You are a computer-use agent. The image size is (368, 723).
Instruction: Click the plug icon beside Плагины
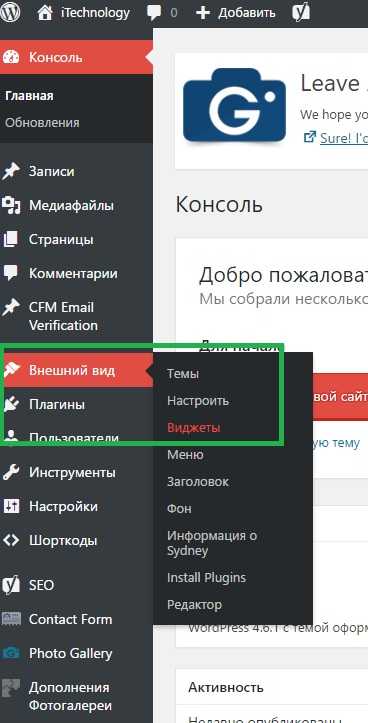tap(11, 404)
